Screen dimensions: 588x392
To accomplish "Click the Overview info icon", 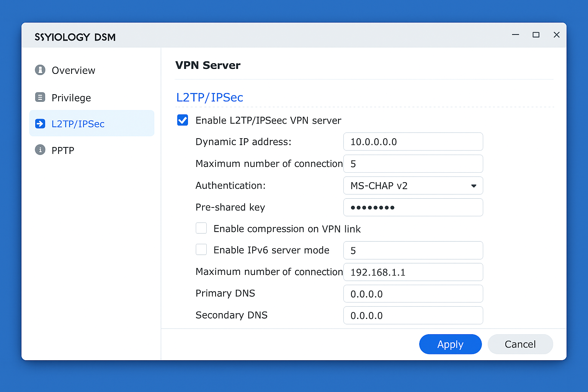I will click(40, 70).
